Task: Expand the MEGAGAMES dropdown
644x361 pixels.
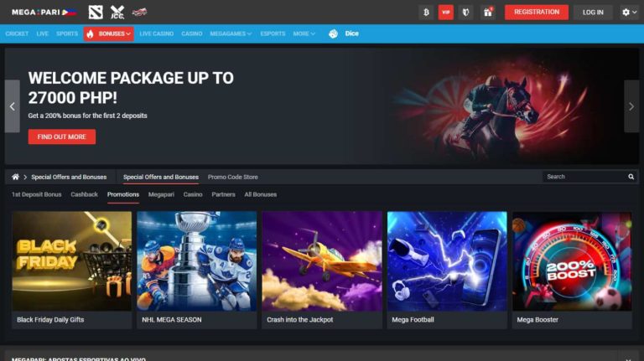Action: click(231, 34)
